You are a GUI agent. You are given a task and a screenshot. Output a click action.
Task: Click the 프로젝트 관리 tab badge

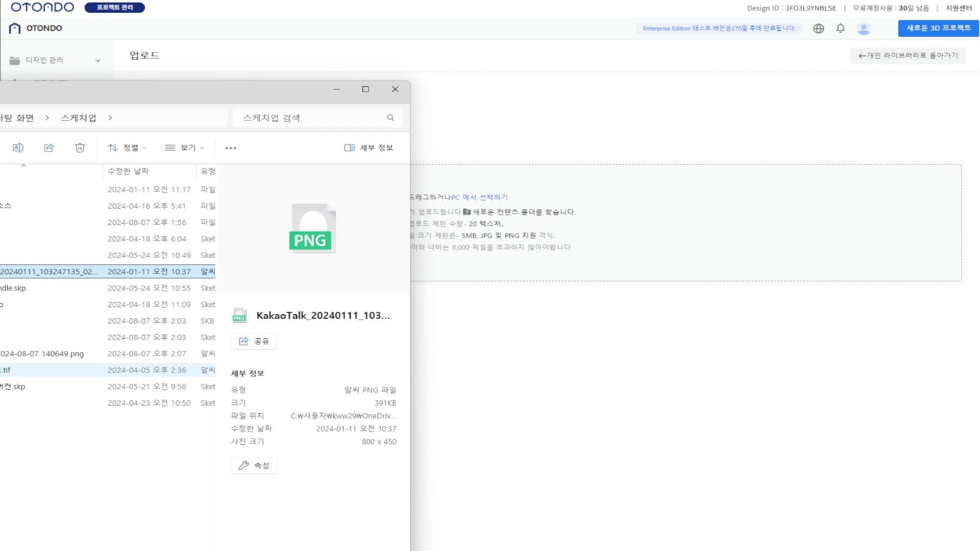[115, 7]
